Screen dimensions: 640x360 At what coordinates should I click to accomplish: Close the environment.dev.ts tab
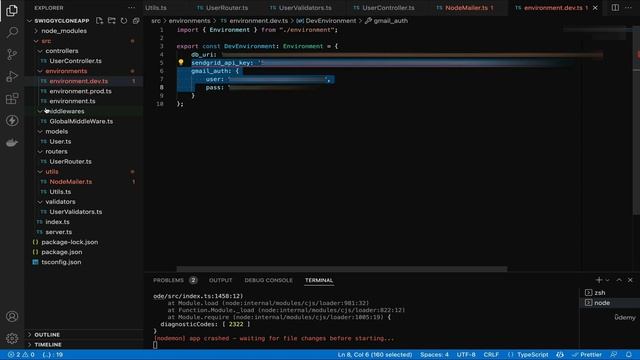click(x=595, y=8)
